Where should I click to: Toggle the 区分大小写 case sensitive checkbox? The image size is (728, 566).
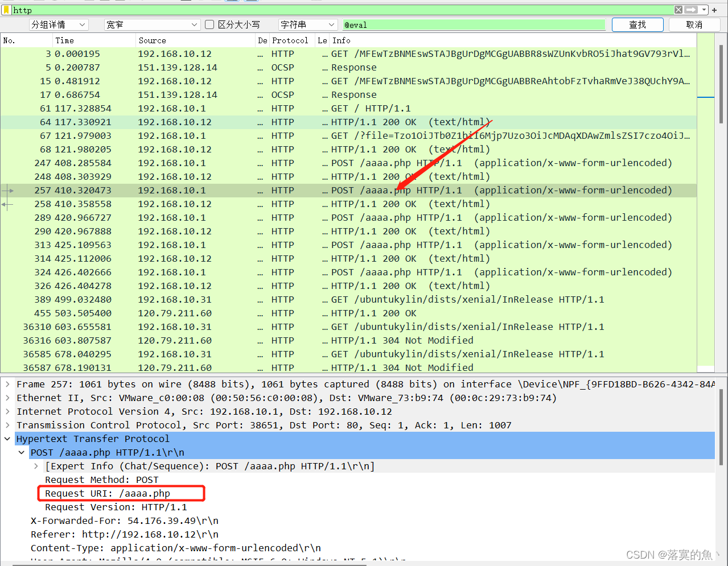(209, 24)
